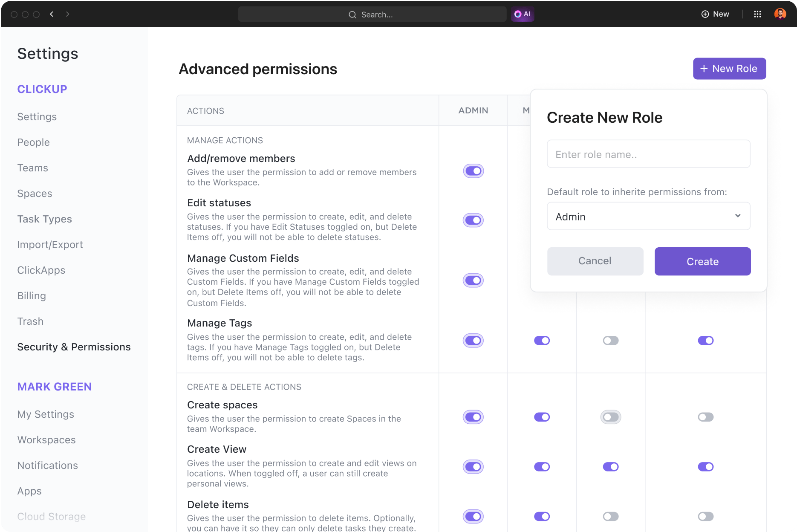Click the back navigation arrow

(x=52, y=14)
